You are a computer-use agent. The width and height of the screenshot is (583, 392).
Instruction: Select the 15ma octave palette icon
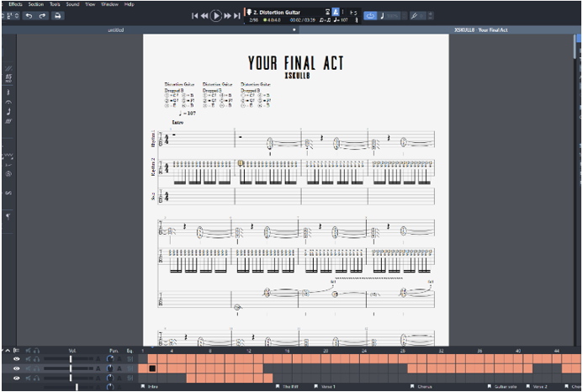[8, 77]
